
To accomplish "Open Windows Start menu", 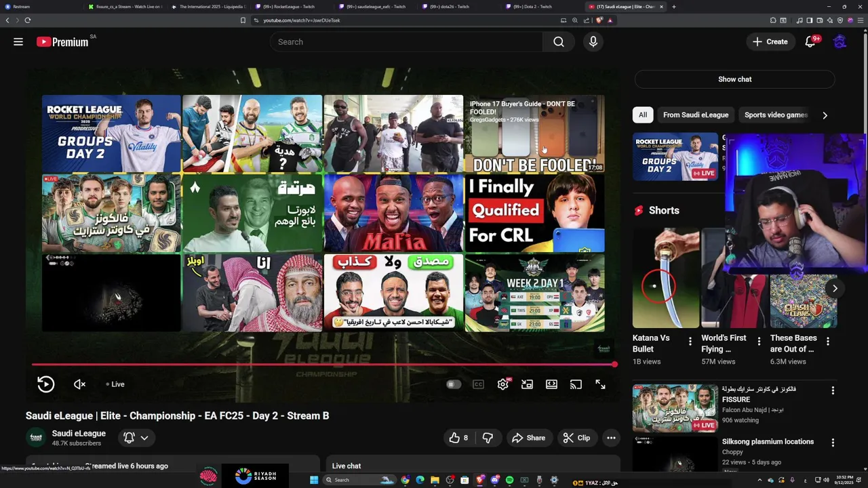I will pyautogui.click(x=314, y=480).
